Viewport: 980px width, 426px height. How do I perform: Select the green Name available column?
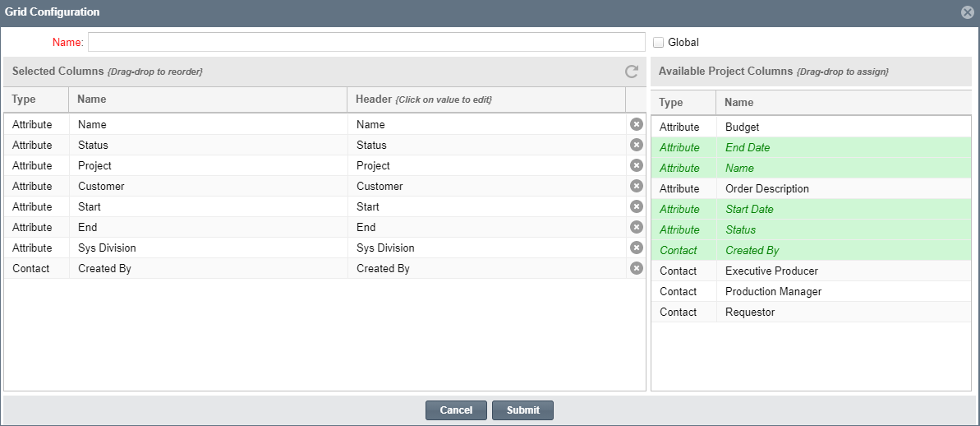click(x=812, y=169)
